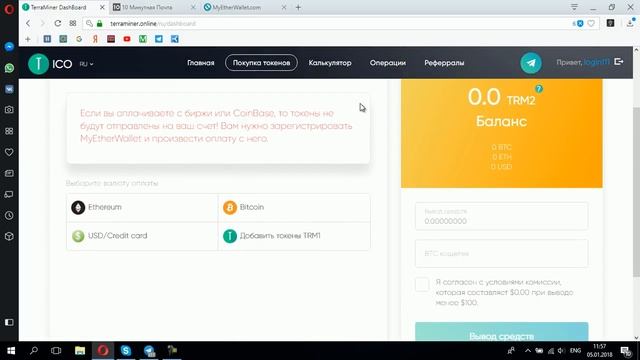Open RU language dropdown
640x360 pixels.
pyautogui.click(x=86, y=64)
